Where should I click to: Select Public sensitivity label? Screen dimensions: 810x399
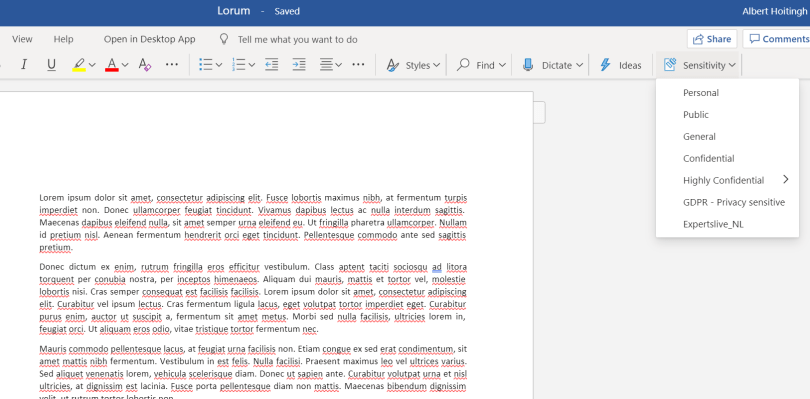coord(727,115)
